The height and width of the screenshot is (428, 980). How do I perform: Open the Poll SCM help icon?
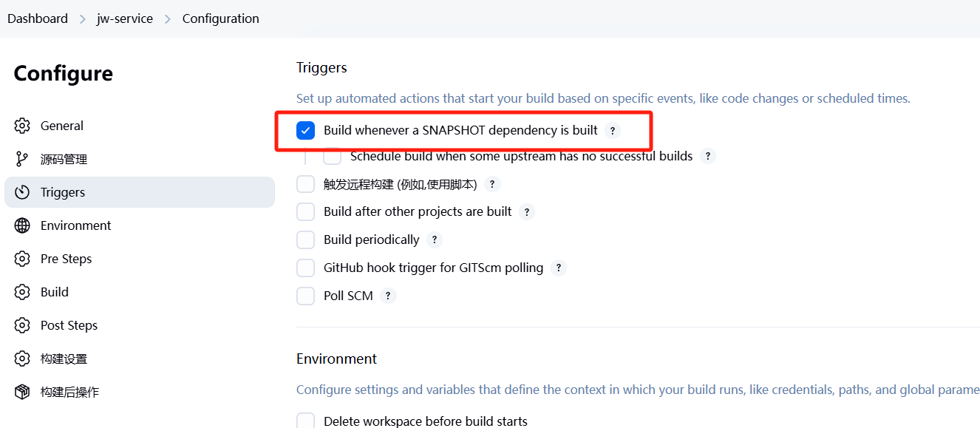point(388,296)
